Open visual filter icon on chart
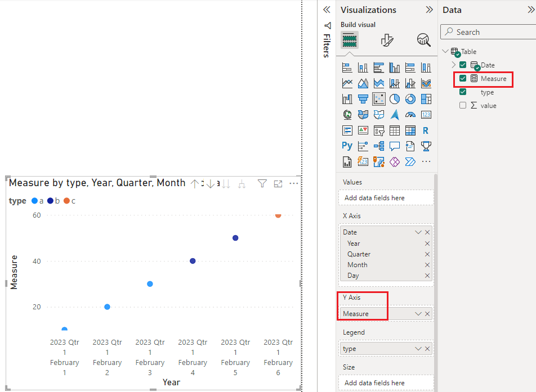536x392 pixels. 262,184
